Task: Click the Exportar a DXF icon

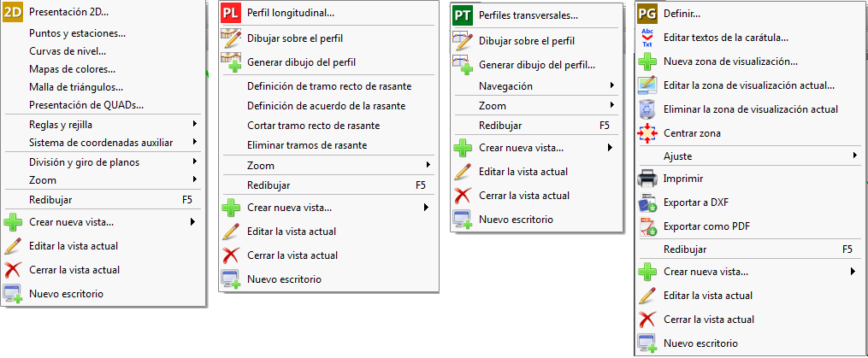Action: point(648,202)
